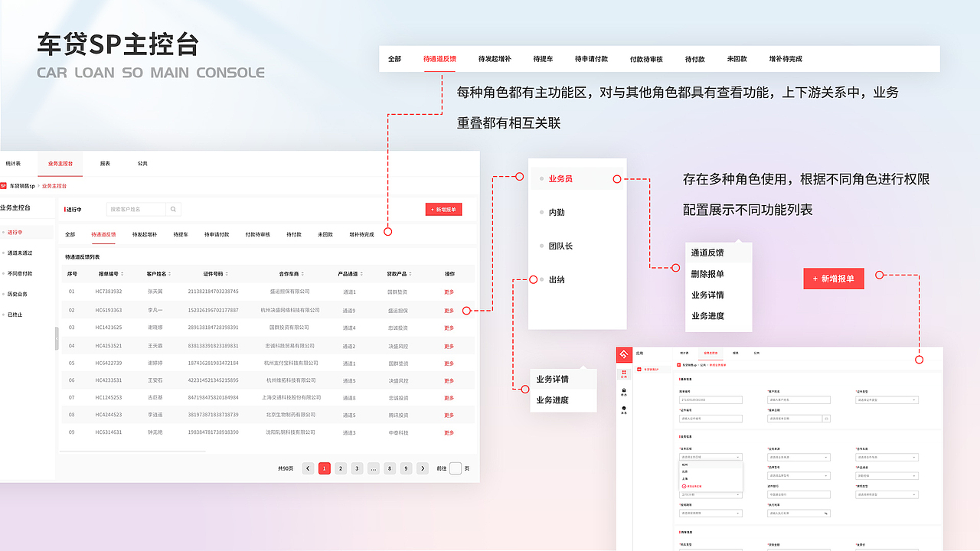This screenshot has height=551, width=980.
Task: Click the red logo in the form window
Action: tap(624, 354)
